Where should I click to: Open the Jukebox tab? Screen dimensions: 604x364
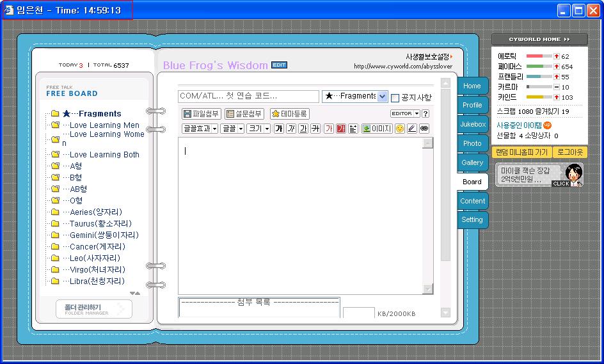472,124
